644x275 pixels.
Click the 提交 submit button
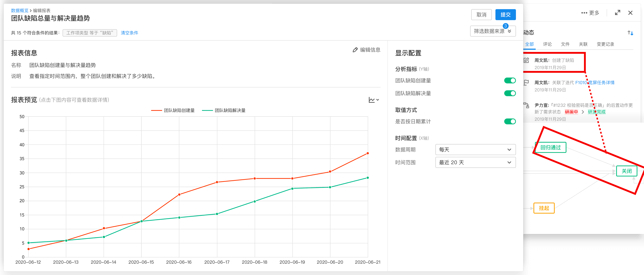click(x=505, y=14)
